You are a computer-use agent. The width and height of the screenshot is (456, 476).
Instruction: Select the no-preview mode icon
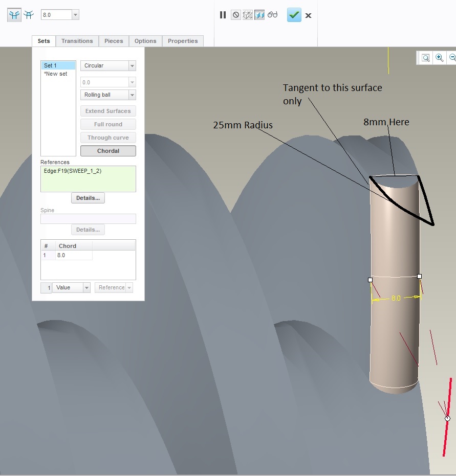236,15
